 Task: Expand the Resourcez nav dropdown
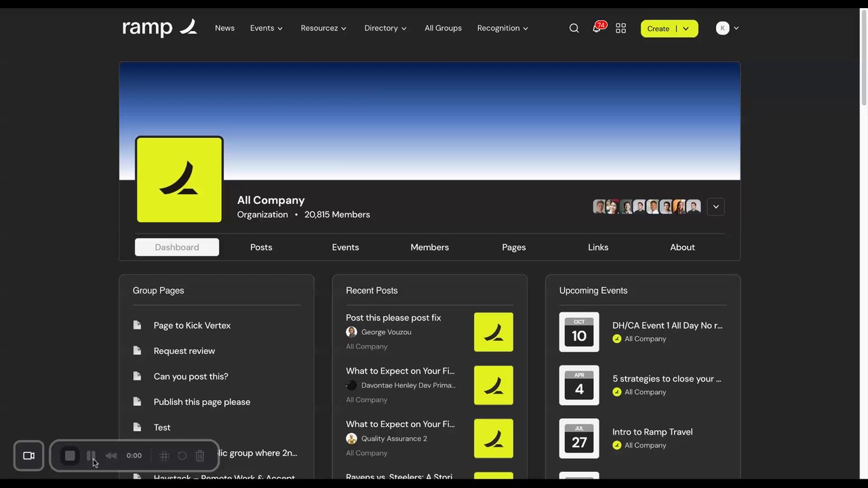[x=323, y=28]
